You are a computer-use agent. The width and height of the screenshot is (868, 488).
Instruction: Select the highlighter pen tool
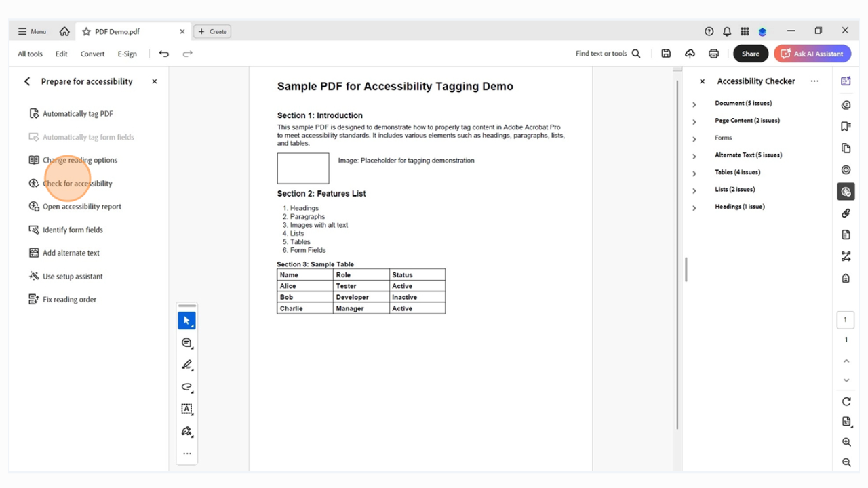[x=187, y=365]
